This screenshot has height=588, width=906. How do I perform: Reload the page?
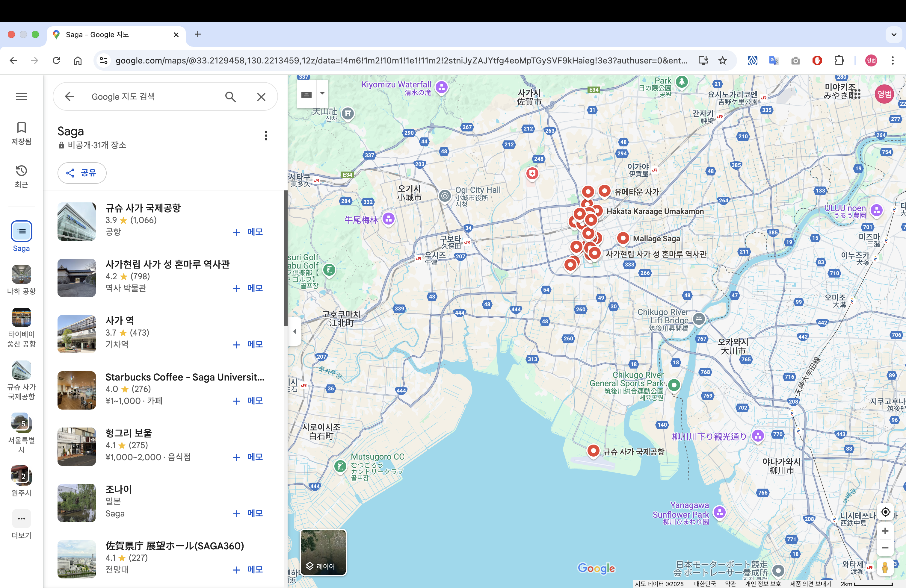56,60
